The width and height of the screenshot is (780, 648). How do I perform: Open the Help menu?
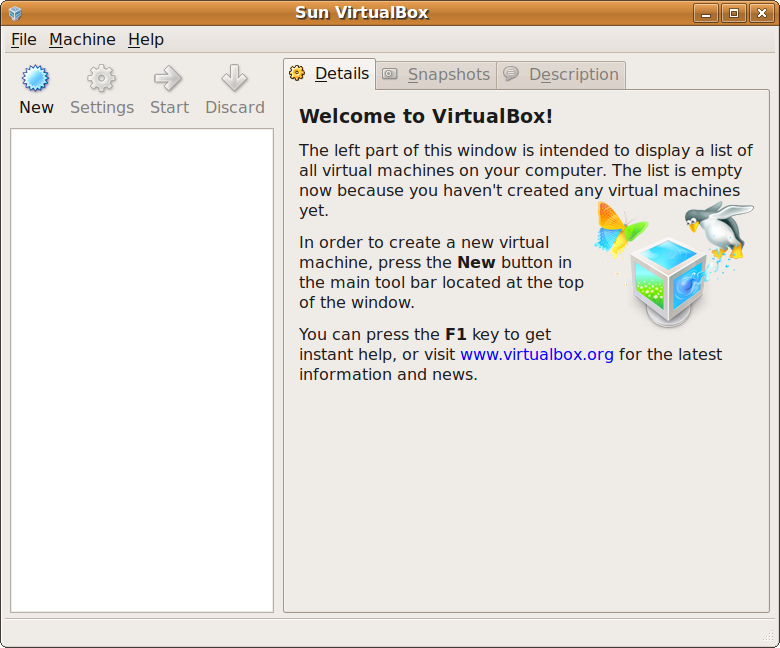click(146, 40)
